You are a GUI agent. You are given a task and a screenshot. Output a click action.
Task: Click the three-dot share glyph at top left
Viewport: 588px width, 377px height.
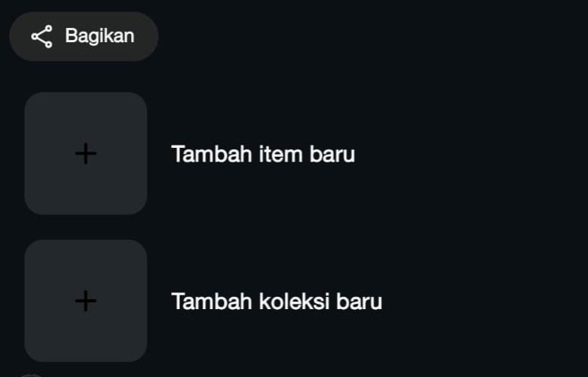point(42,36)
